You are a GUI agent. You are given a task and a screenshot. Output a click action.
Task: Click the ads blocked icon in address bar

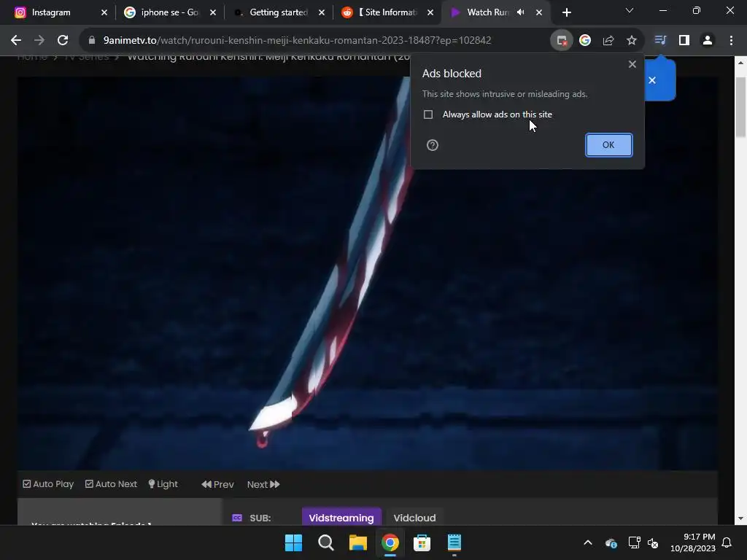point(562,41)
